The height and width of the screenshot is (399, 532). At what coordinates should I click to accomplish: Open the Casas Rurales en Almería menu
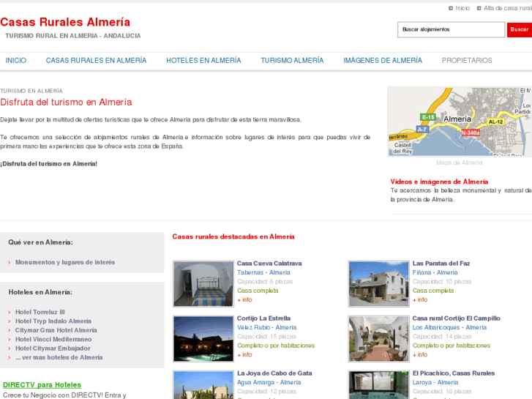(96, 61)
